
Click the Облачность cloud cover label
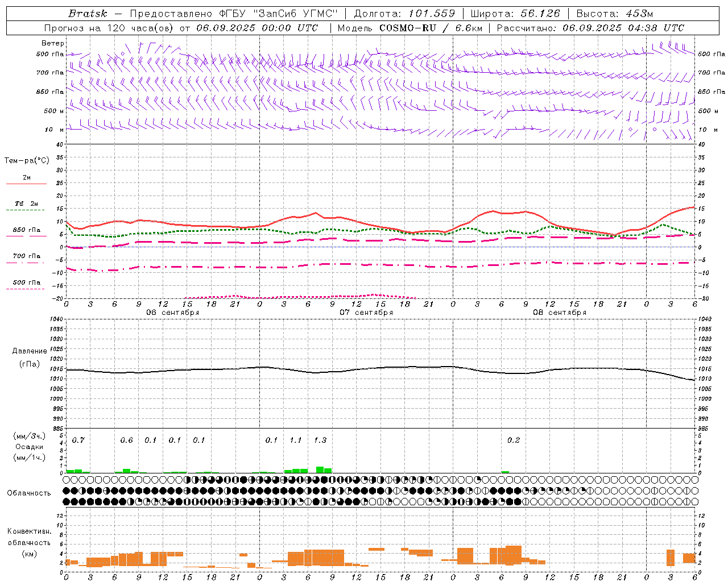(29, 493)
